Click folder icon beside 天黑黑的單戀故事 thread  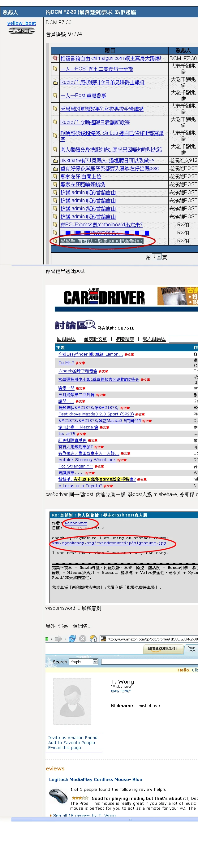click(55, 108)
